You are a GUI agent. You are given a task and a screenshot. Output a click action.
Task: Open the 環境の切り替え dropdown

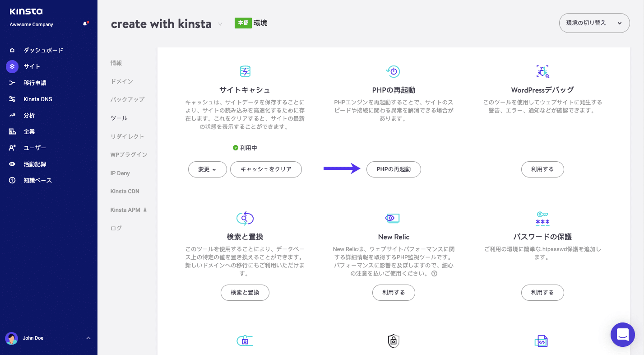point(594,23)
